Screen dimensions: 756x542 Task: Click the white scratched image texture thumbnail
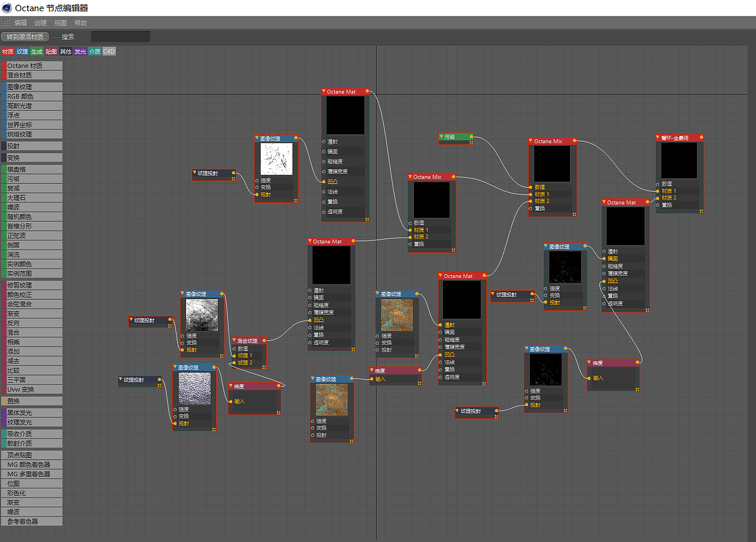coord(276,159)
